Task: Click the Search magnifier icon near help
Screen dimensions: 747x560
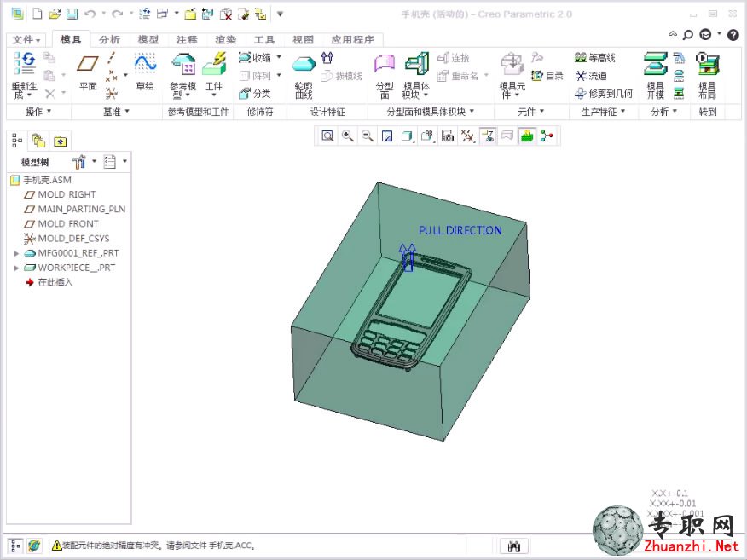Action: pos(688,34)
